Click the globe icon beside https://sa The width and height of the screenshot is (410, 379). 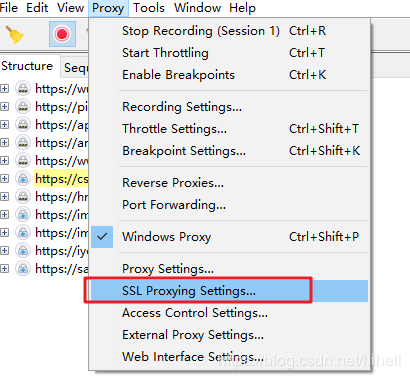(x=23, y=269)
